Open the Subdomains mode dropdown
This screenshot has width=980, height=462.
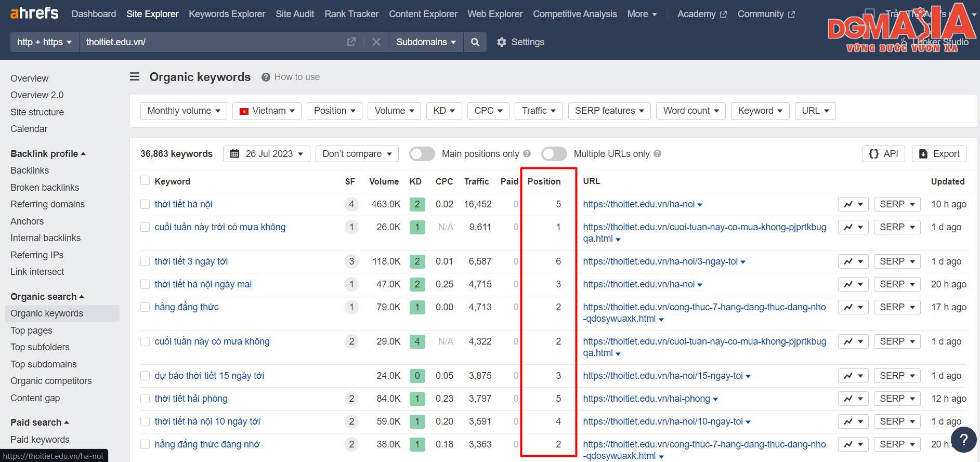tap(426, 42)
